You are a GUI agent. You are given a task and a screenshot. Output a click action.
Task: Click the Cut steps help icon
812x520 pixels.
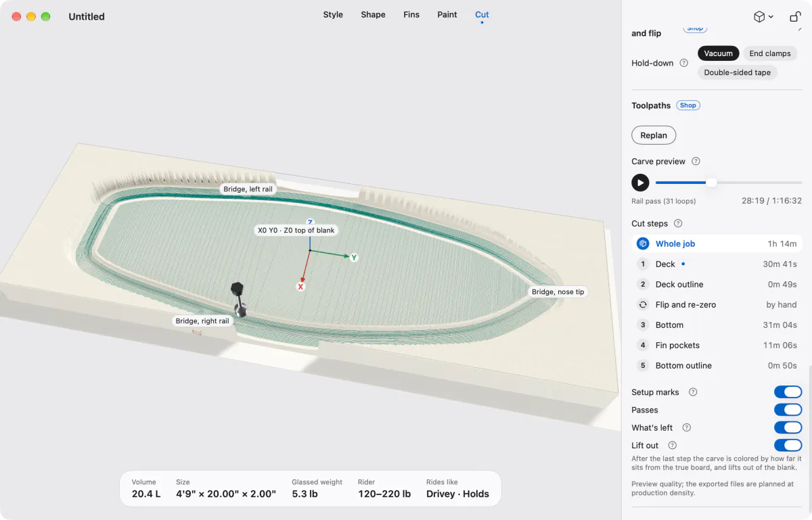(678, 224)
